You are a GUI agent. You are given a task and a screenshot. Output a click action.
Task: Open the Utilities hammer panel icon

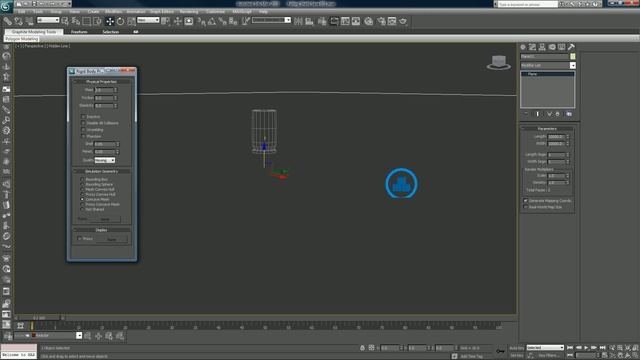[571, 47]
